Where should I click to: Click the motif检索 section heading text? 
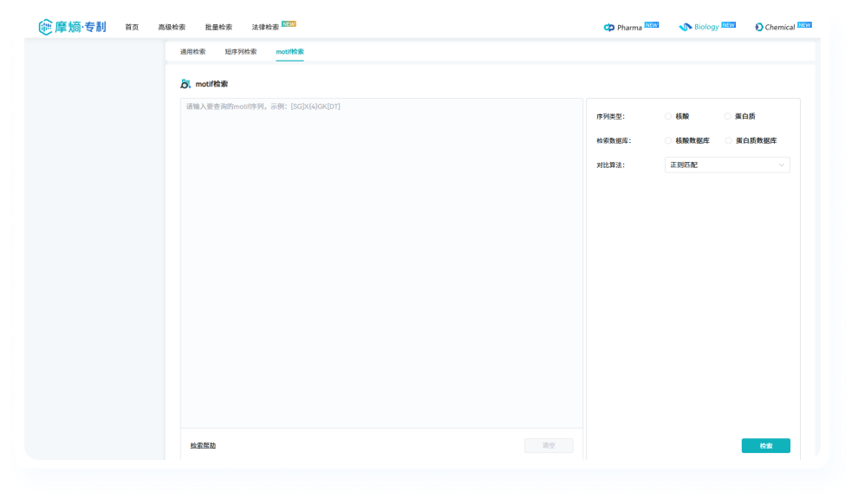point(211,84)
